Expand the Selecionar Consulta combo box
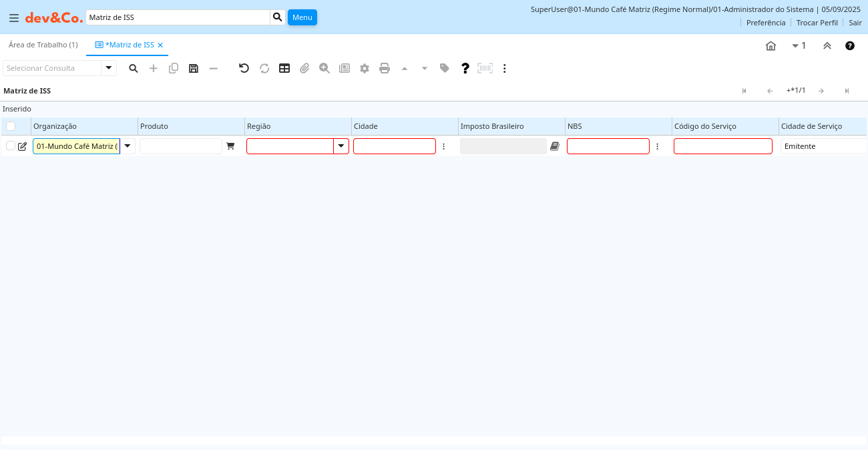The image size is (868, 450). pos(109,68)
